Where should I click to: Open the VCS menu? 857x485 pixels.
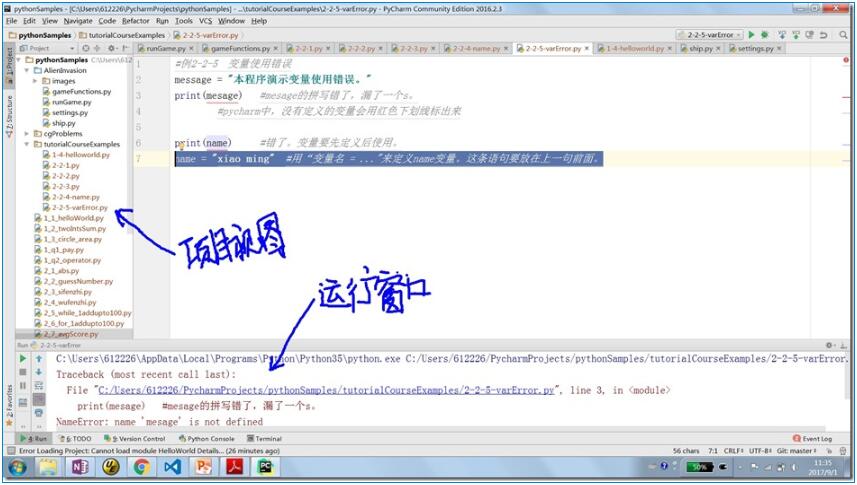[205, 21]
